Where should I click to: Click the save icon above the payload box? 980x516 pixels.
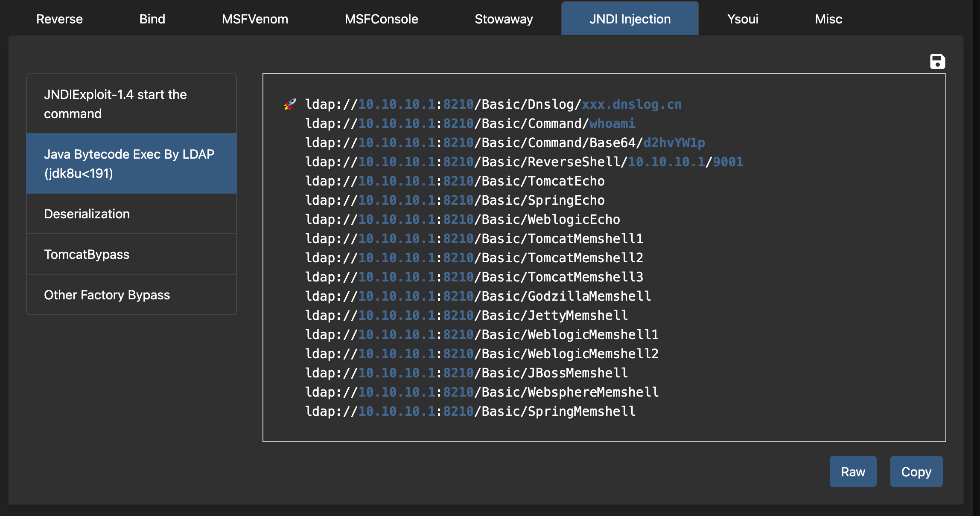tap(937, 61)
